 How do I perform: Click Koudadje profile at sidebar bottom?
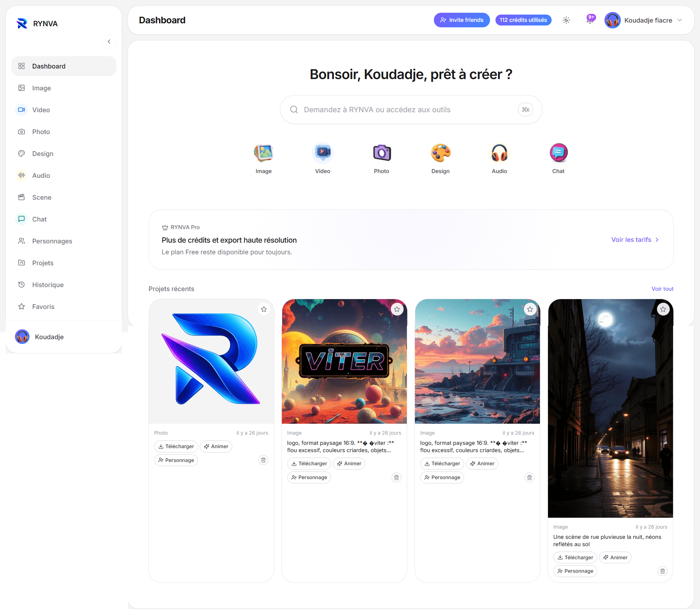(39, 337)
